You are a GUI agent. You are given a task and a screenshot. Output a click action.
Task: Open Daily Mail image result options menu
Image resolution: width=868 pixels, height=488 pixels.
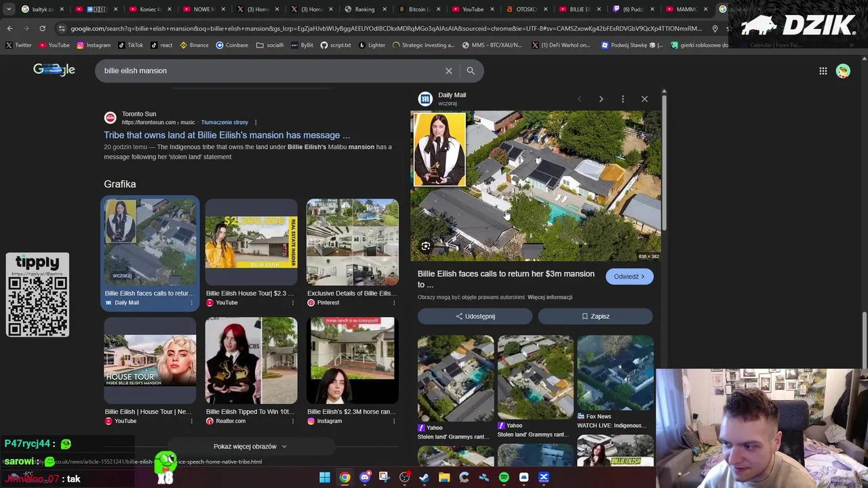click(x=191, y=303)
